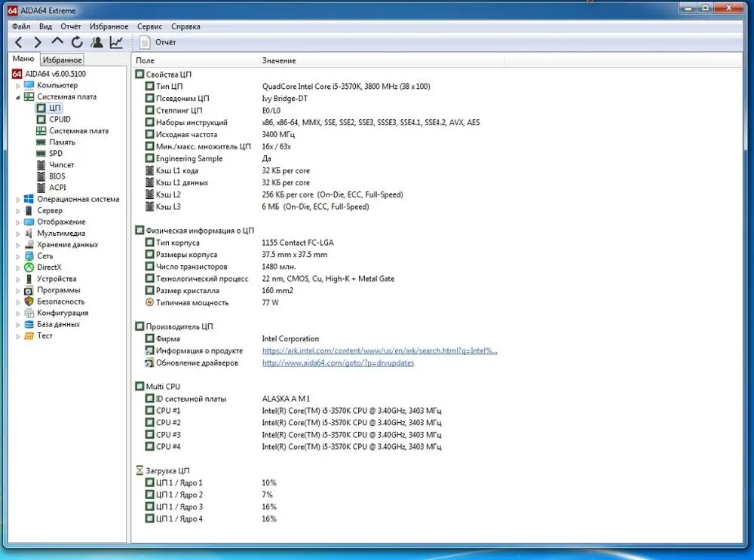Open the Вид menu
The image size is (754, 560).
(x=46, y=26)
